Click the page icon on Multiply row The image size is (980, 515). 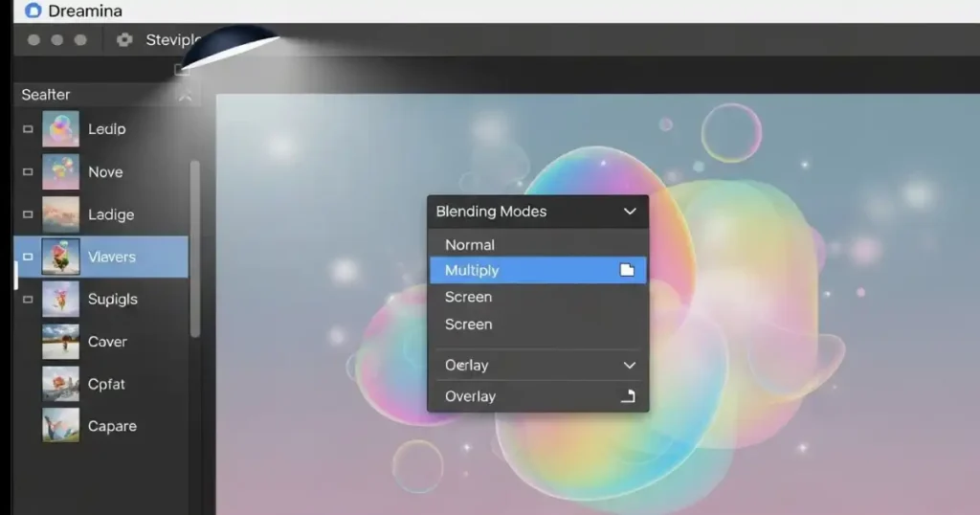click(x=627, y=271)
